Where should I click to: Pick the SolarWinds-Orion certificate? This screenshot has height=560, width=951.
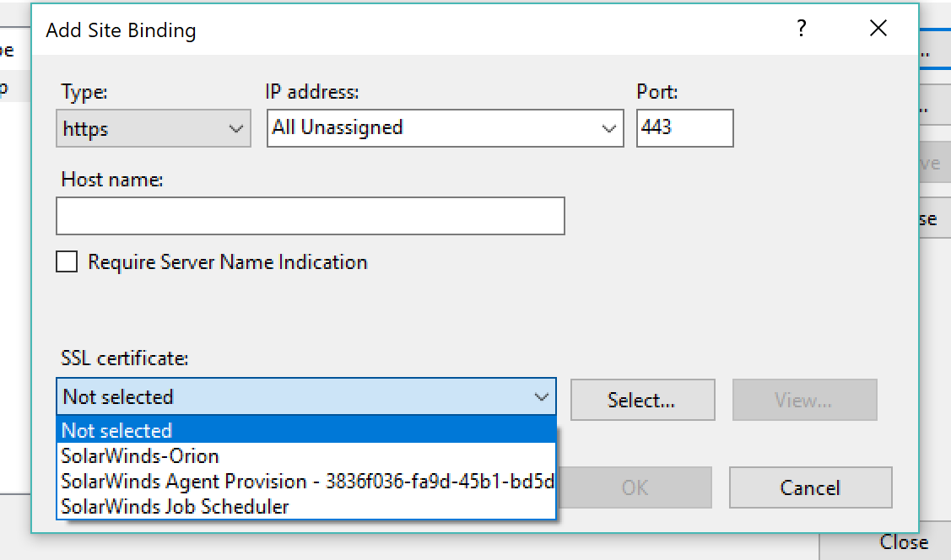click(x=306, y=455)
